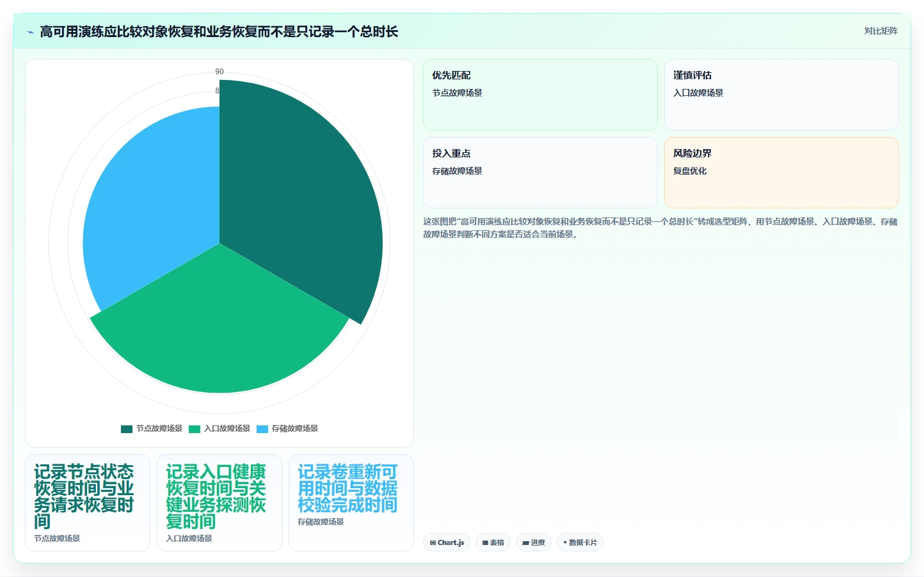
Task: Click the 记录卷重新可用时间 data card
Action: (x=351, y=503)
